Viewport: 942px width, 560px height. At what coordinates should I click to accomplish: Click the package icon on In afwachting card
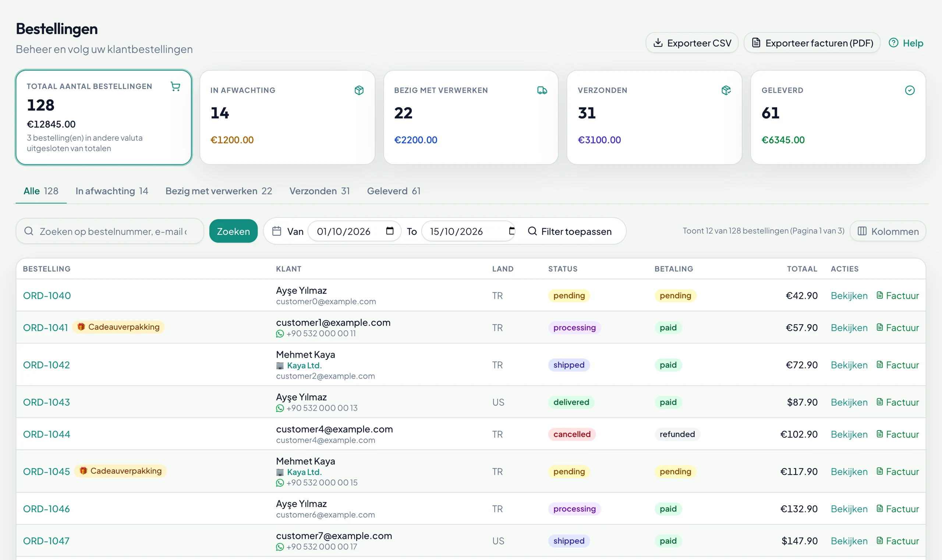(359, 90)
